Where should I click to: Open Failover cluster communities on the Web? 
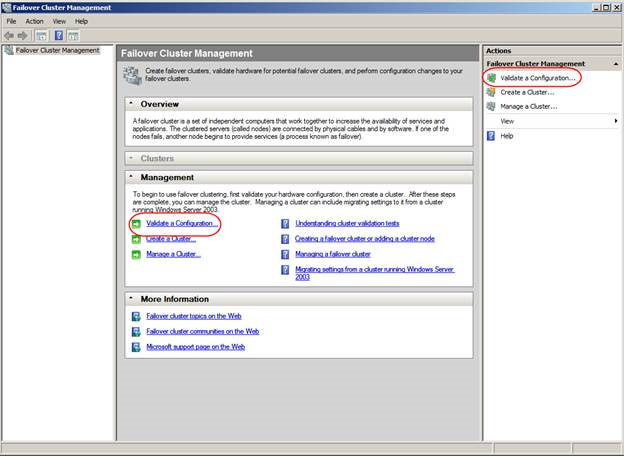[203, 331]
